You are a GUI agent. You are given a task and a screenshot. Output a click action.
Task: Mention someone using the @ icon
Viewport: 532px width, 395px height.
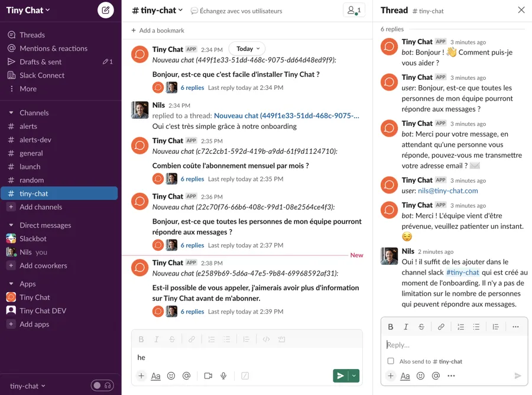186,375
